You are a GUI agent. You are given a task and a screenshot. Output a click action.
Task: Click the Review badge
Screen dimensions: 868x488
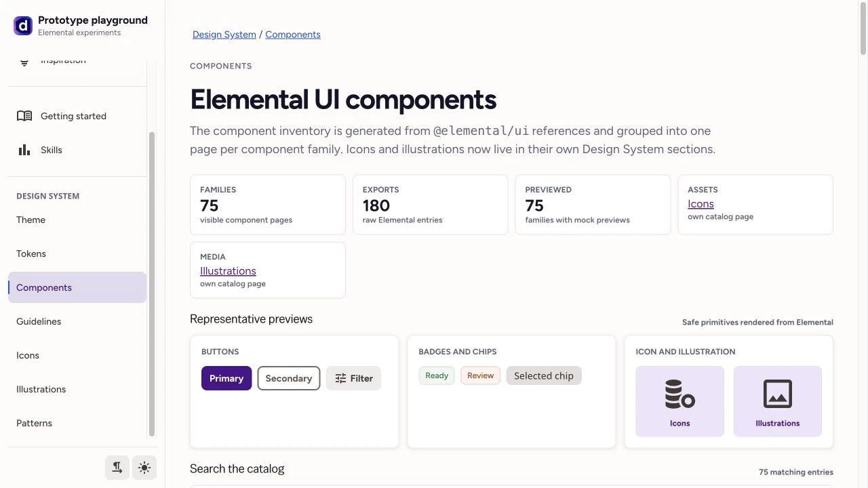point(481,375)
